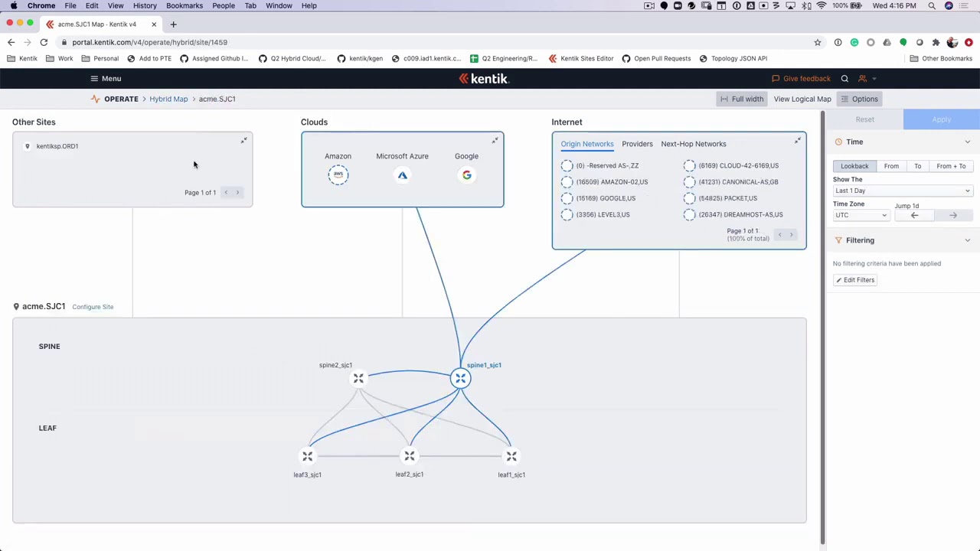
Task: Open the Kentik Menu
Action: pyautogui.click(x=106, y=79)
